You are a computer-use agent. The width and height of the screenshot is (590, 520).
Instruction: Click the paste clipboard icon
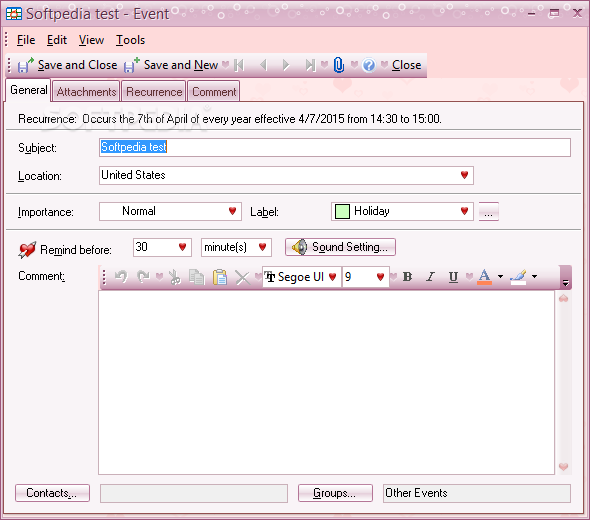click(220, 277)
